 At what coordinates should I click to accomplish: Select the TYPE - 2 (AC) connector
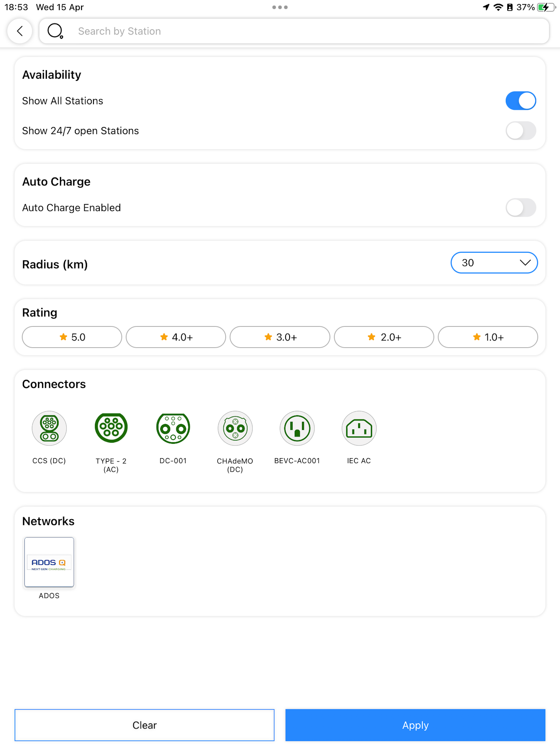point(111,428)
